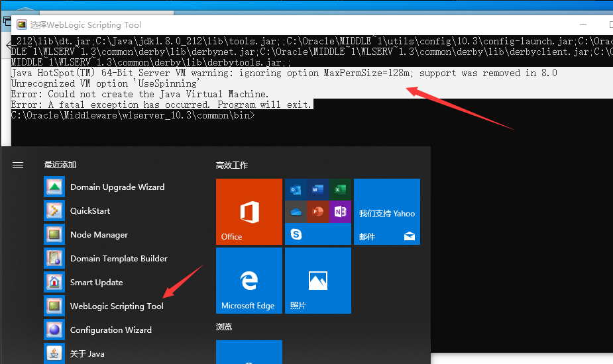Open the Configuration Wizard icon

(x=54, y=330)
